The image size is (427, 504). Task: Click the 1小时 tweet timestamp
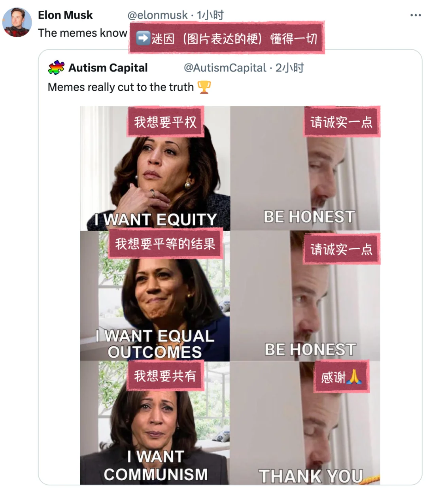coord(210,15)
